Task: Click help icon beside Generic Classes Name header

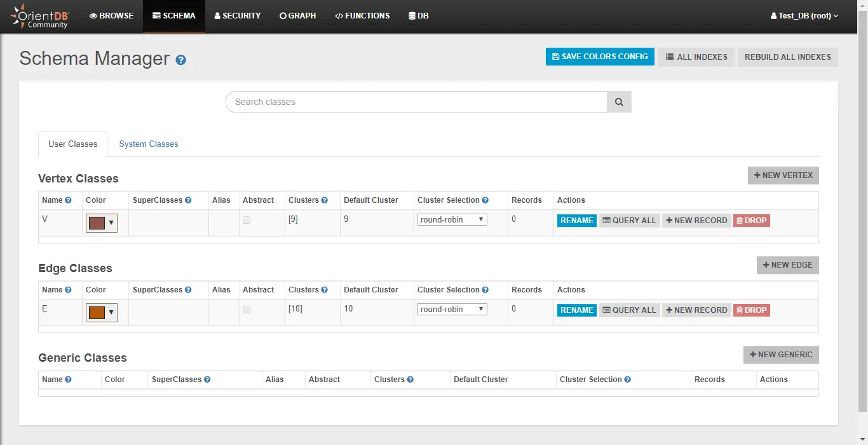Action: 68,380
